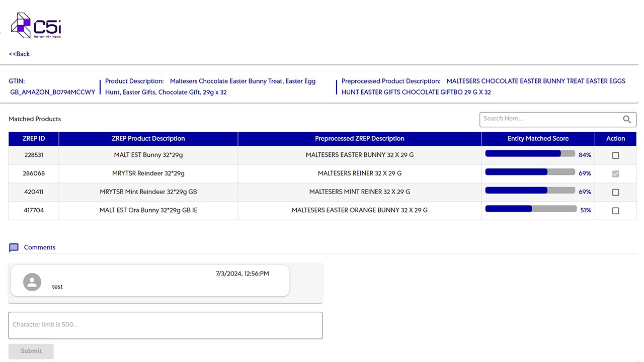644x362 pixels.
Task: Go back using the <<Back link
Action: (x=19, y=54)
